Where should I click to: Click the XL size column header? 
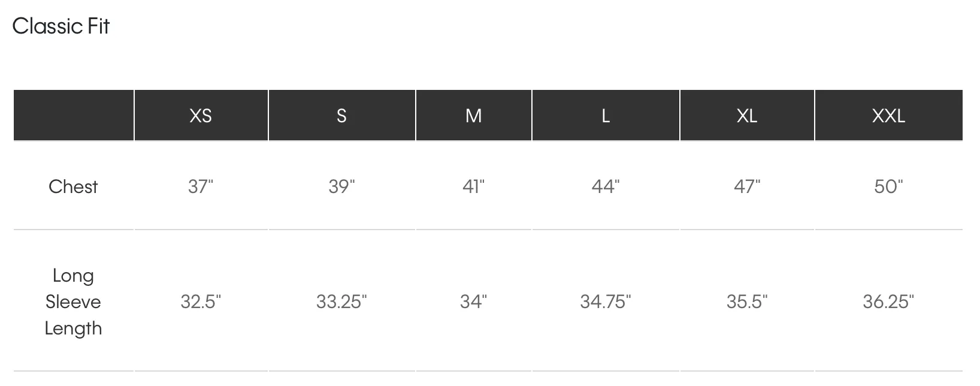point(747,115)
